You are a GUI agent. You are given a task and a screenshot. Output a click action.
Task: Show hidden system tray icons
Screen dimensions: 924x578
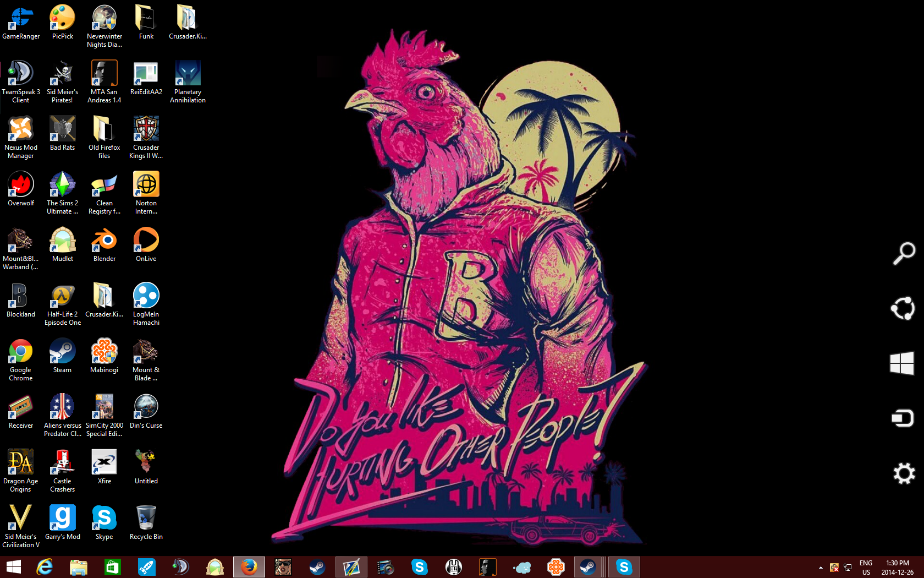pyautogui.click(x=821, y=568)
